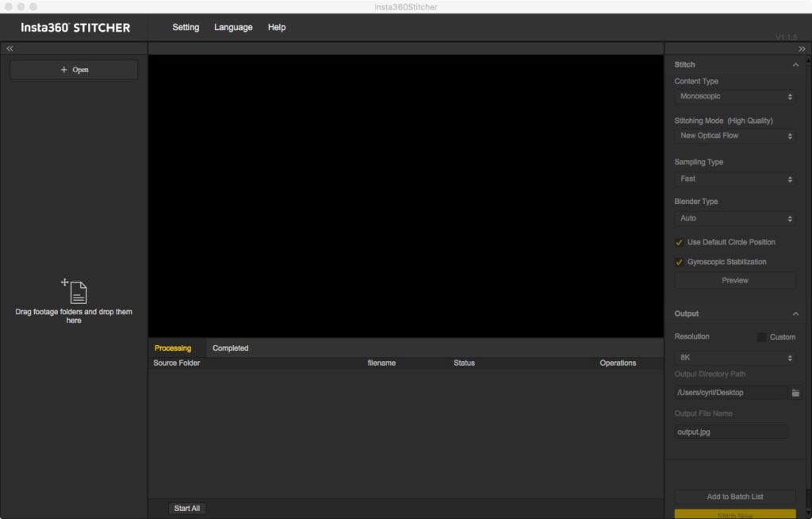Click the Preview button
The image size is (812, 519).
tap(735, 280)
